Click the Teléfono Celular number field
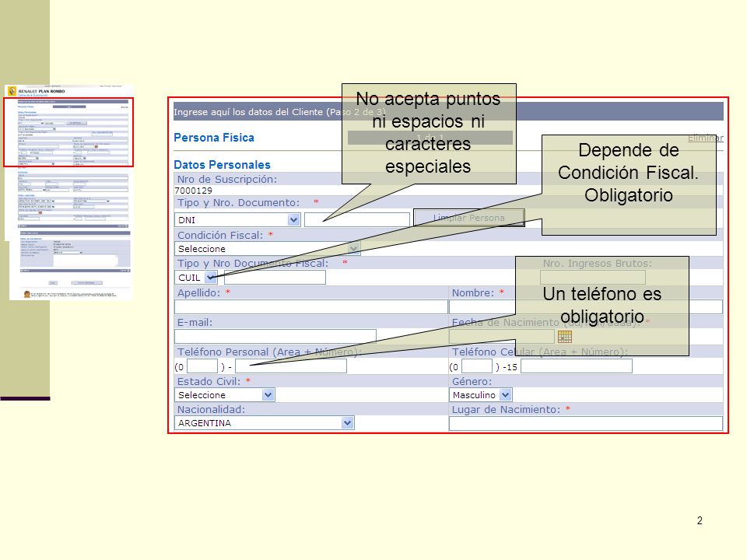This screenshot has width=747, height=560. click(x=577, y=366)
